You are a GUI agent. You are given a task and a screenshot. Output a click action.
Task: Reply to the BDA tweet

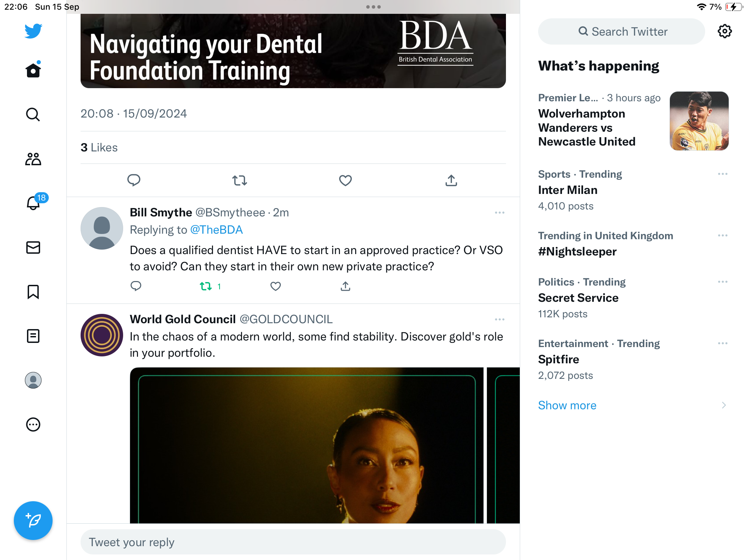click(134, 180)
